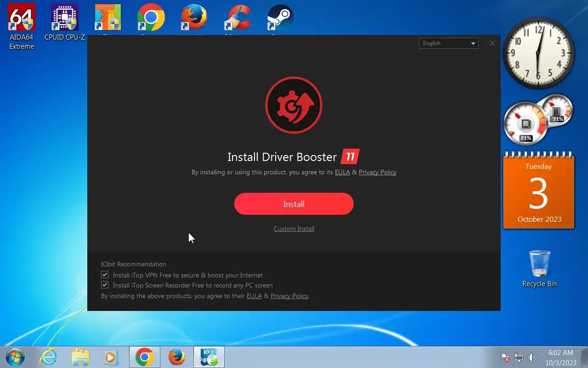Open Google Chrome desktop shortcut
Screen dimensions: 588x368
point(151,19)
